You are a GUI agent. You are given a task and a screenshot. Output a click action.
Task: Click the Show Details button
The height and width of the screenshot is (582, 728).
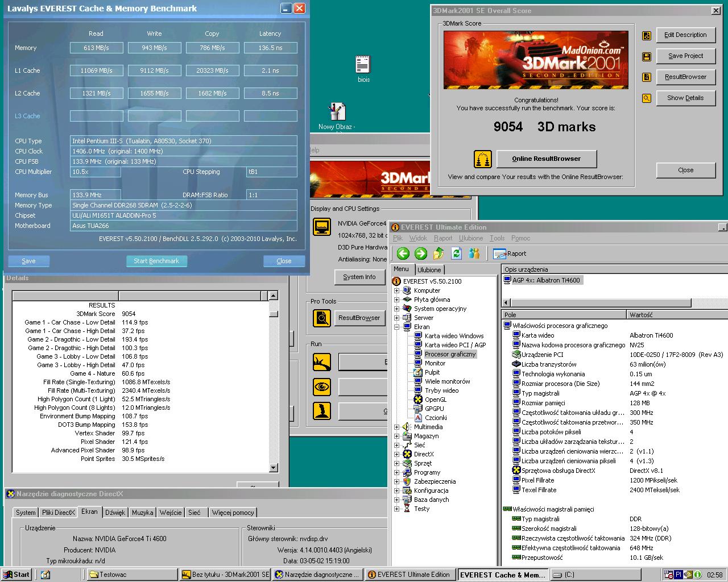[x=685, y=98]
